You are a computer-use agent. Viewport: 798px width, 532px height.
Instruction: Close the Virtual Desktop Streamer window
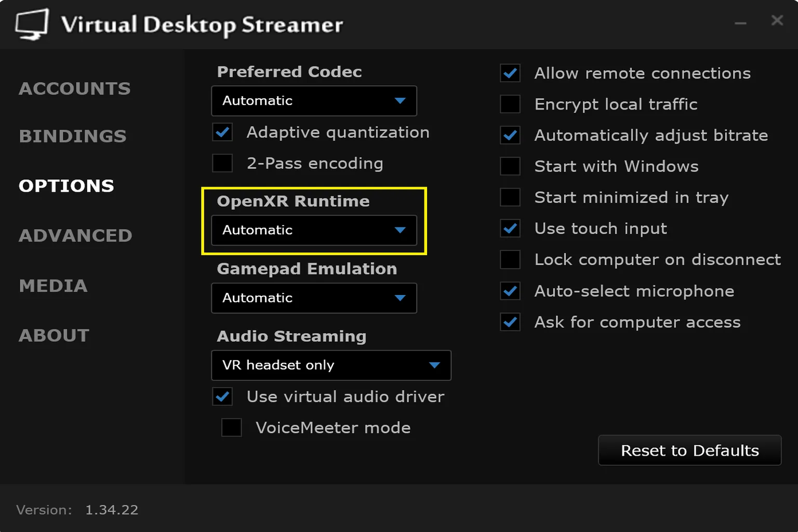[777, 20]
